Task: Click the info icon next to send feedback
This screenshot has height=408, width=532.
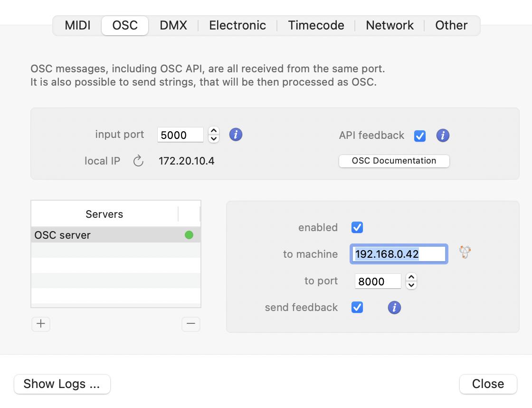Action: pos(394,308)
